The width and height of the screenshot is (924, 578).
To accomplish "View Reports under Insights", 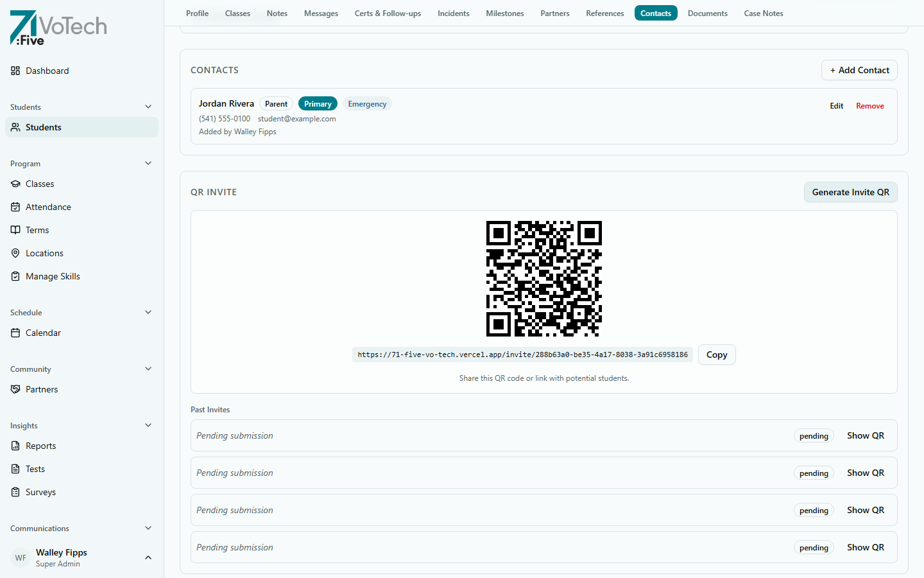I will (40, 446).
